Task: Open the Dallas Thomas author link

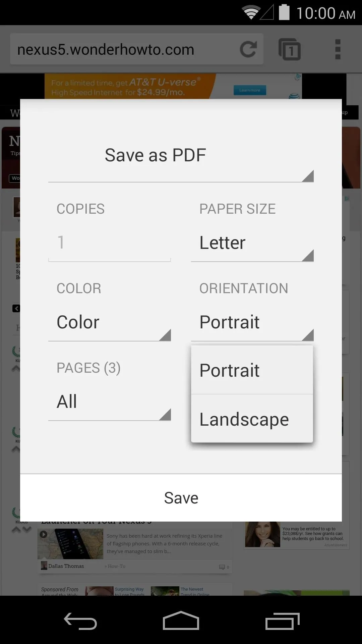Action: 66,566
